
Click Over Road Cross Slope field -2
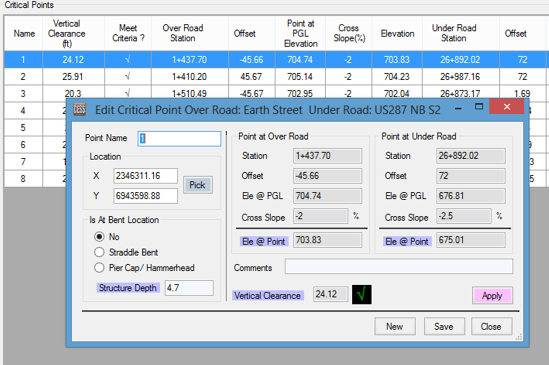321,216
